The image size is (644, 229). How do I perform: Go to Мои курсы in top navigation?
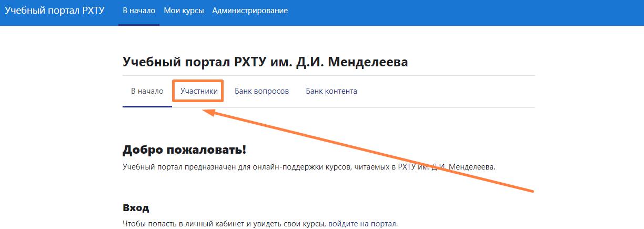click(x=184, y=11)
